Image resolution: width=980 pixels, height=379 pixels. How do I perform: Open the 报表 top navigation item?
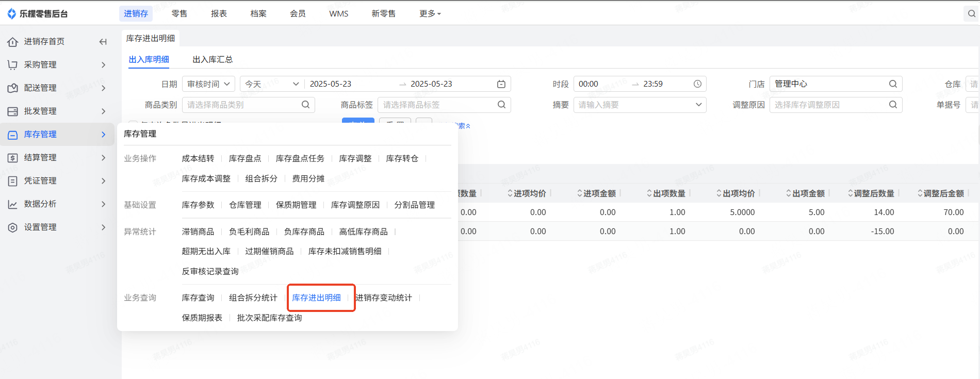(219, 14)
